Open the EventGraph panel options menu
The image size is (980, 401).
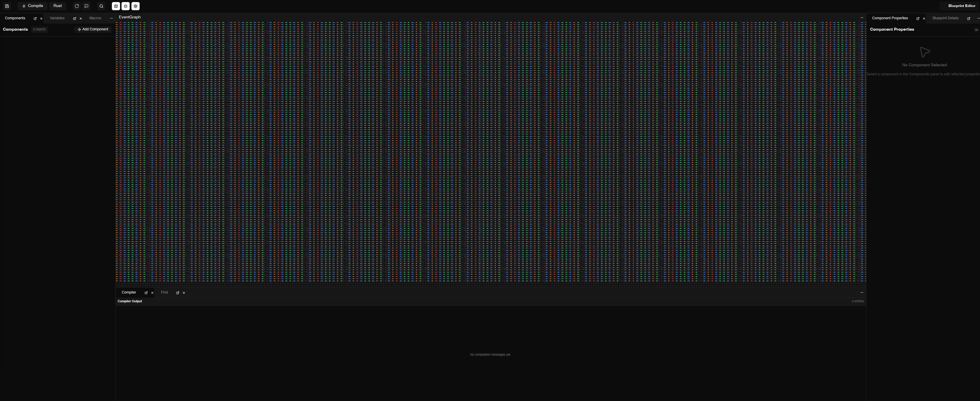coord(862,18)
